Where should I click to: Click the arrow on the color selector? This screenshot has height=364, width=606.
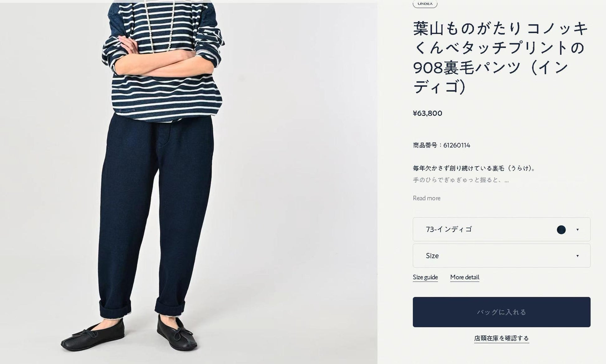click(x=577, y=230)
